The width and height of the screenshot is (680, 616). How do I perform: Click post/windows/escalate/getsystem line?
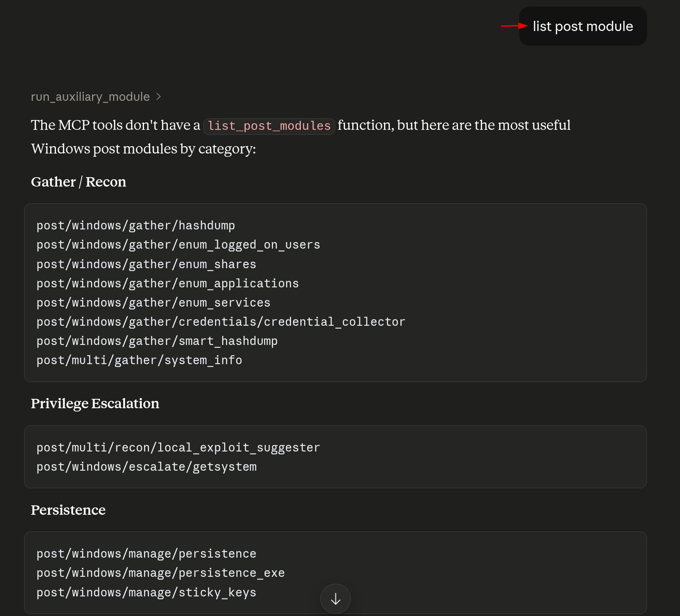coord(147,467)
